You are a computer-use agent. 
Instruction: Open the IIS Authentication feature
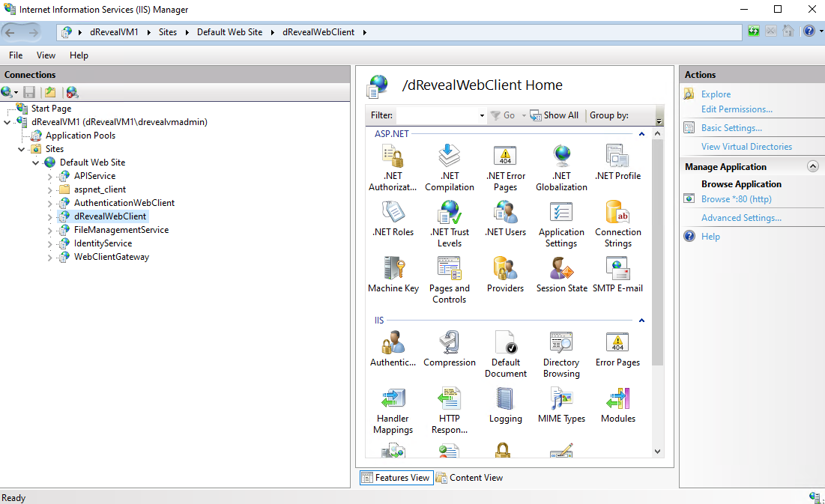pyautogui.click(x=393, y=349)
